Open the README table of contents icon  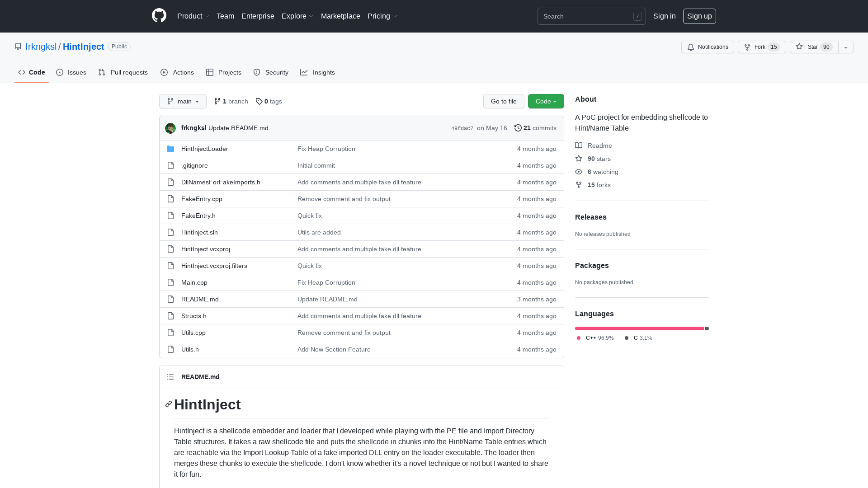click(x=170, y=377)
